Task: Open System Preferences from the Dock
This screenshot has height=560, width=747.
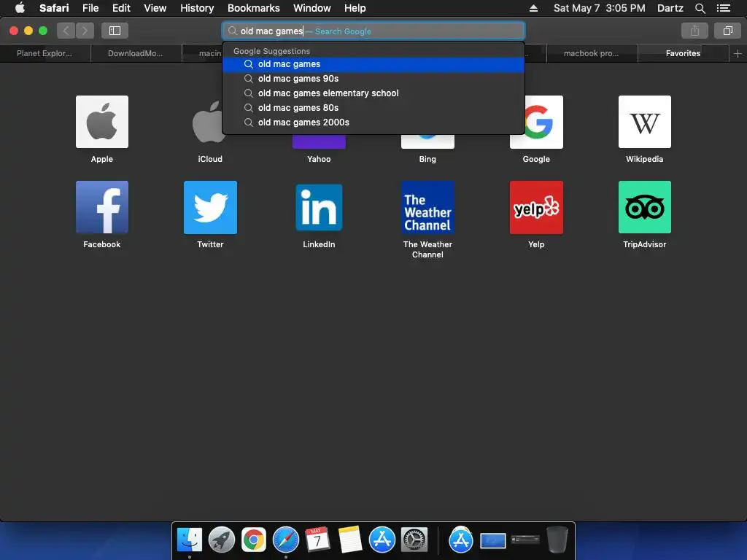Action: pos(414,540)
